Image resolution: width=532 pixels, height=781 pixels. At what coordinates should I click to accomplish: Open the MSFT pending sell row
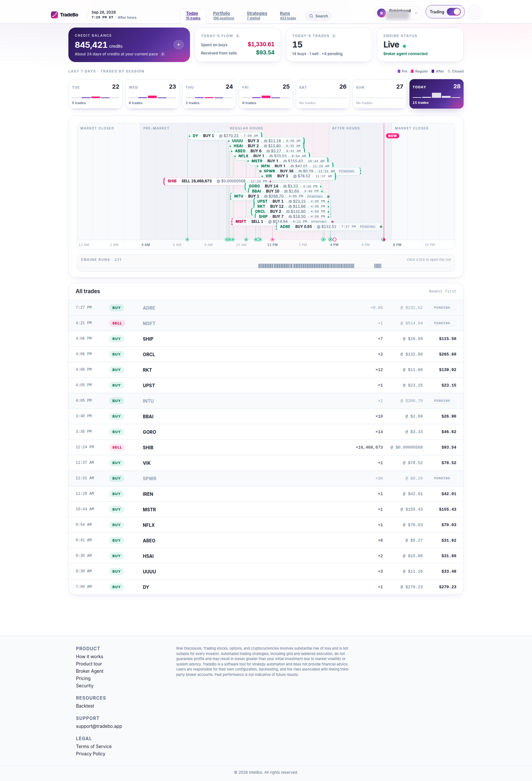(x=266, y=323)
